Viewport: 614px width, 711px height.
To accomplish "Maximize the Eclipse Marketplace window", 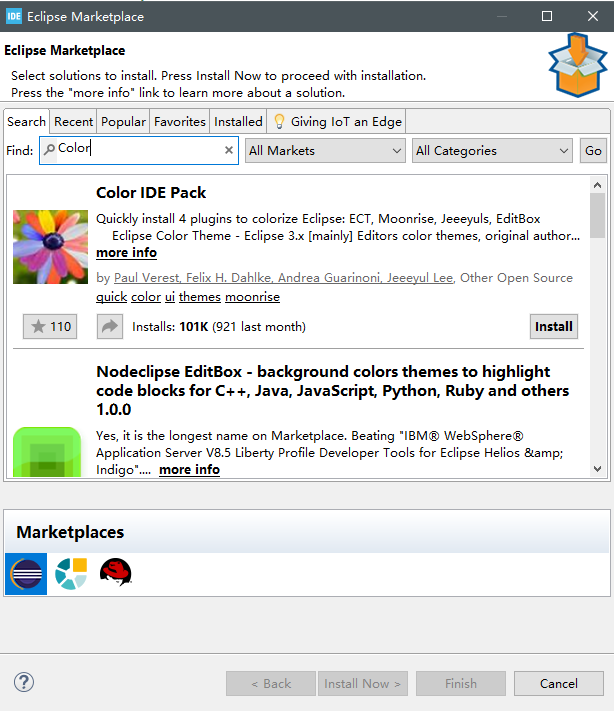I will coord(547,16).
